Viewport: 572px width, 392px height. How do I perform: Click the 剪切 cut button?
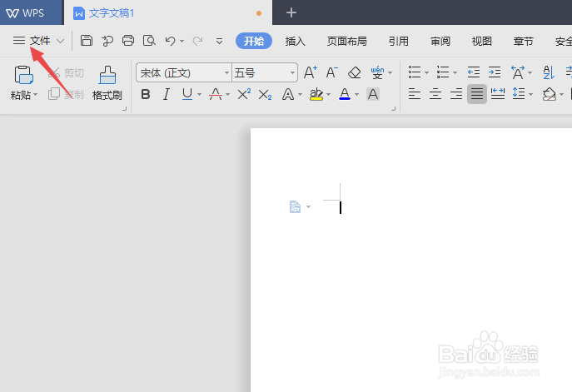[x=67, y=73]
